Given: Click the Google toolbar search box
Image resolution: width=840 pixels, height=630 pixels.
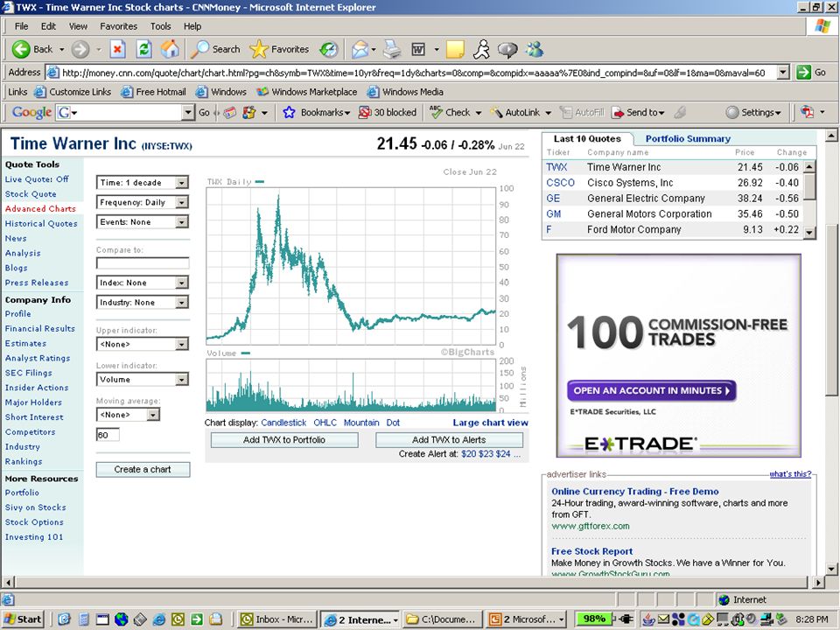Looking at the screenshot, I should coord(125,113).
